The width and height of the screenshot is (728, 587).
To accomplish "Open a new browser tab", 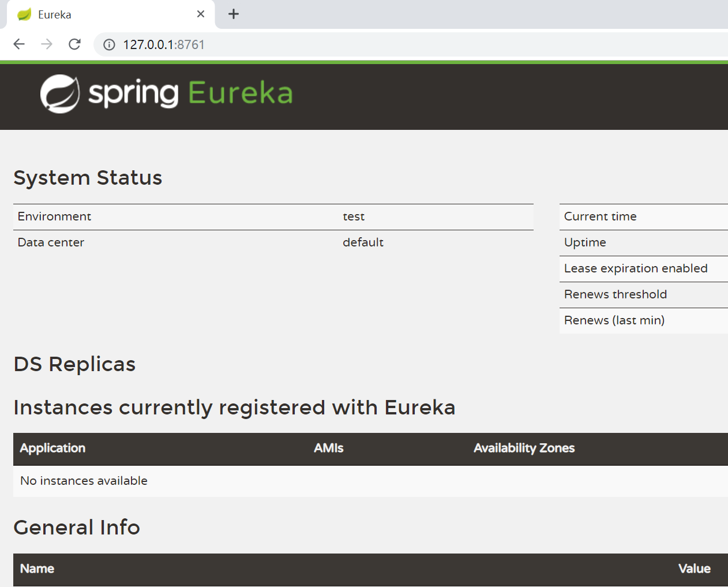I will pyautogui.click(x=234, y=14).
